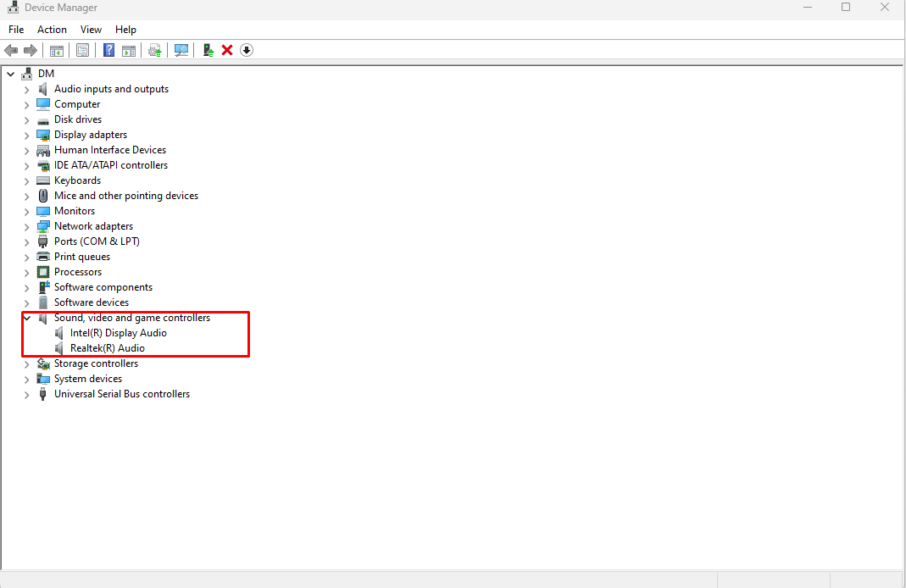Click the icon beside Network adapters
Image resolution: width=906 pixels, height=588 pixels.
point(42,226)
